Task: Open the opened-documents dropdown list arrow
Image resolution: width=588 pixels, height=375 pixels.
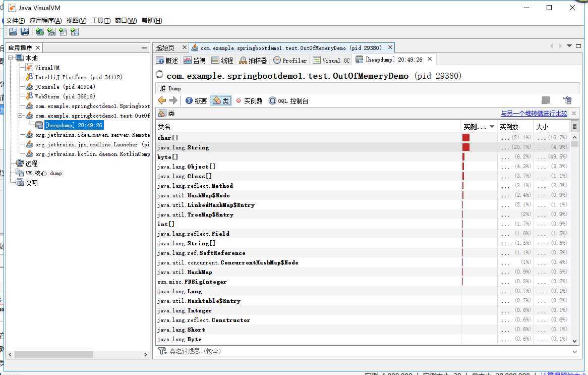Action: tap(569, 46)
